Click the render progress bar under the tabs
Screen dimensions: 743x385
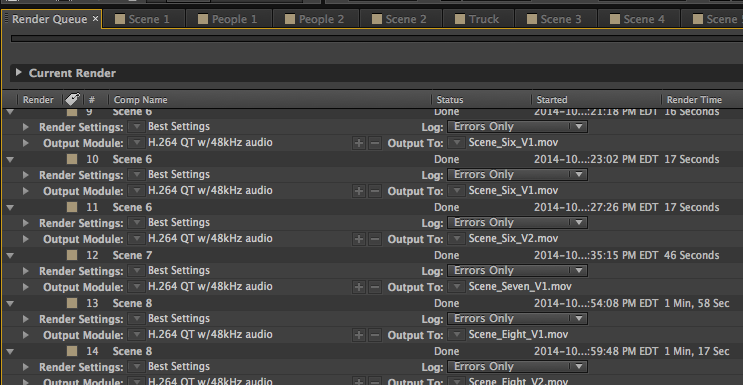click(377, 39)
